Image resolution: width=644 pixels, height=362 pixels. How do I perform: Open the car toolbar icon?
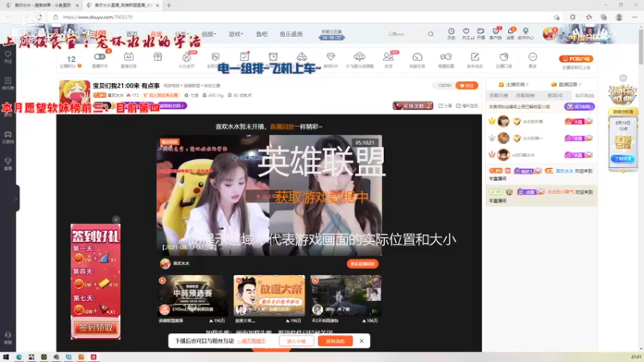point(302,57)
